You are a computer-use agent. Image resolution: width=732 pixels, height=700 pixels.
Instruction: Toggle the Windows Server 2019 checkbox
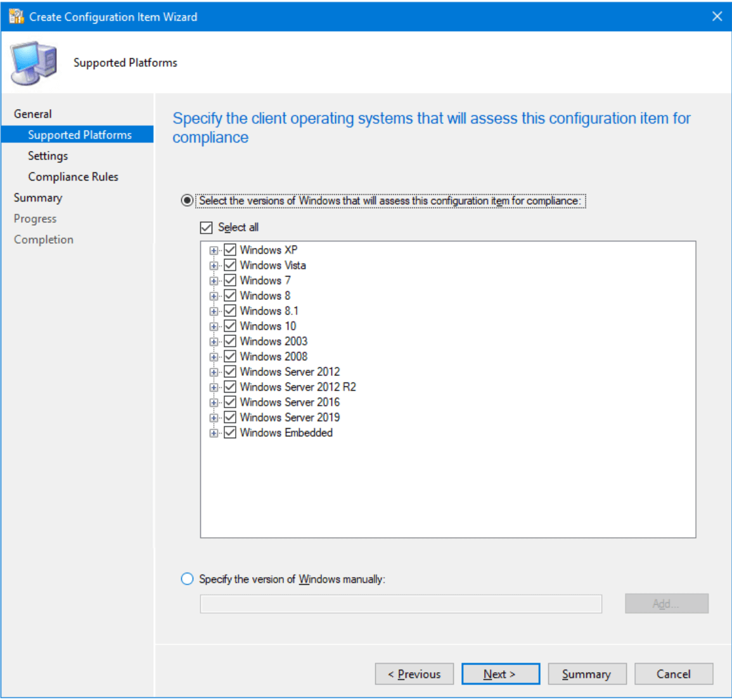[229, 417]
